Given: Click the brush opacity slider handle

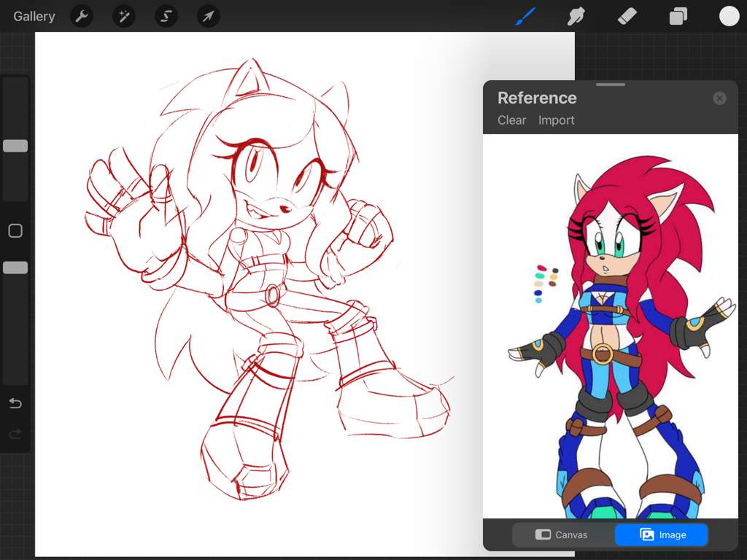Looking at the screenshot, I should 15,268.
